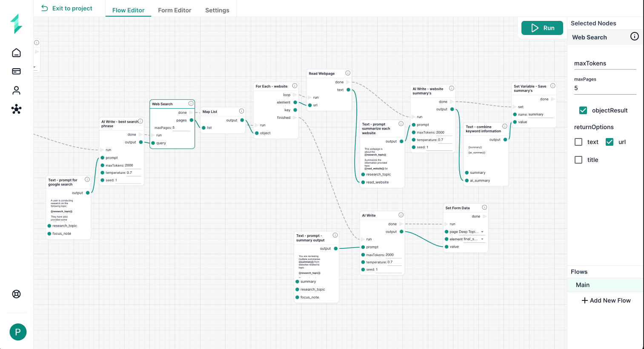Click the focus_note port on Text - prompt - summary output
The image size is (644, 349).
297,297
